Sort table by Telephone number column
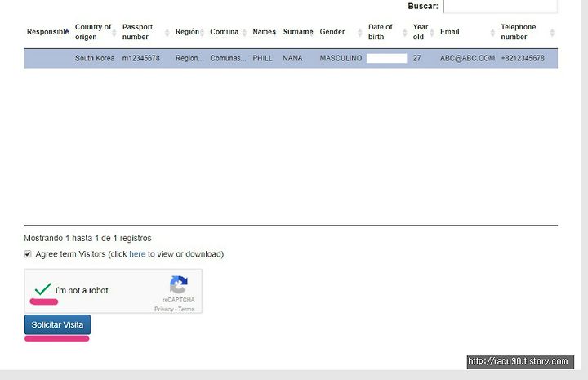588x380 pixels. [x=528, y=32]
